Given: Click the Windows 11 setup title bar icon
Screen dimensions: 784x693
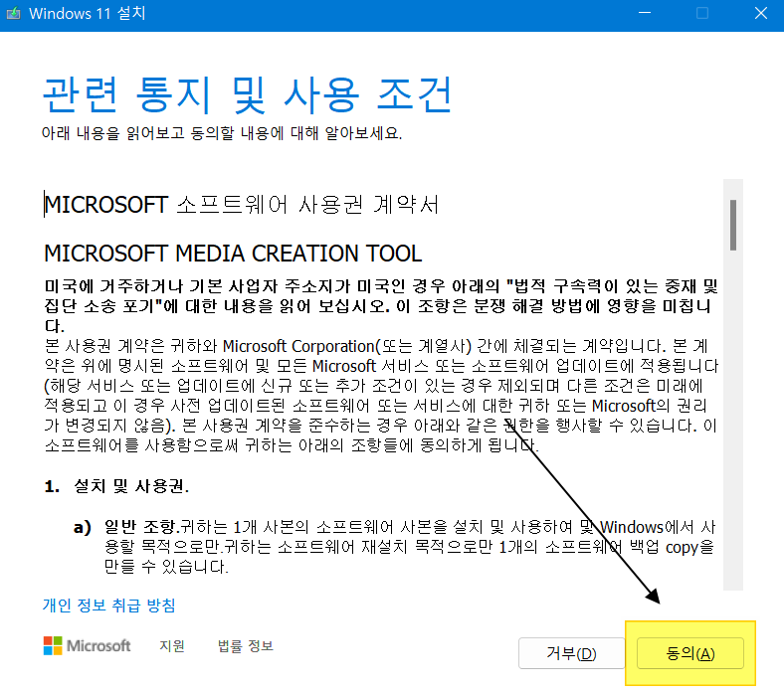Looking at the screenshot, I should point(14,14).
